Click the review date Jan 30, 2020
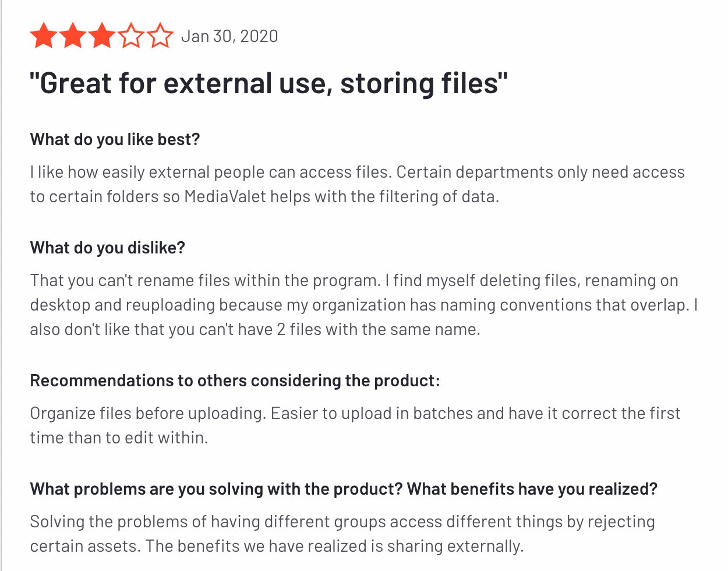The image size is (728, 571). 229,36
